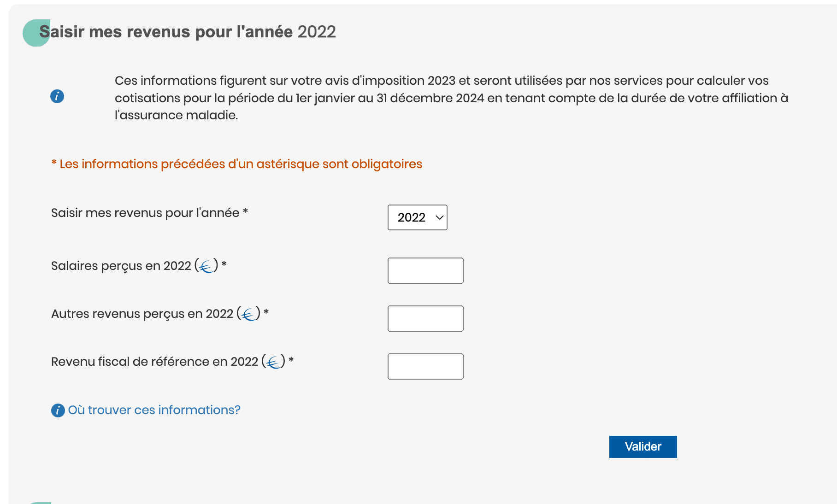Click the teal circle beside the page heading

pos(36,33)
